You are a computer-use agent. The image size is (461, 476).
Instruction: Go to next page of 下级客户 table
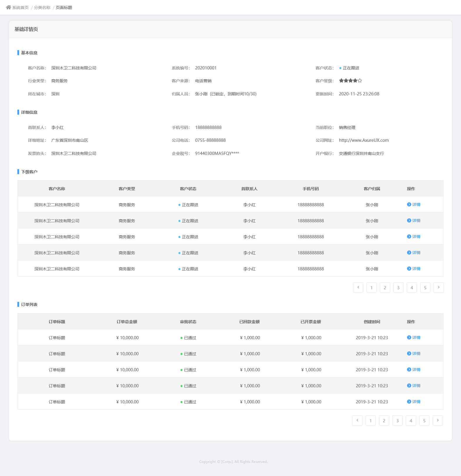click(x=439, y=287)
